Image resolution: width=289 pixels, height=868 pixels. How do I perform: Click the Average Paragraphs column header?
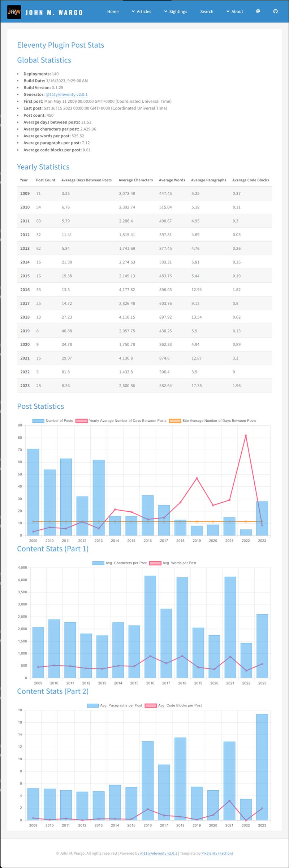pos(208,180)
